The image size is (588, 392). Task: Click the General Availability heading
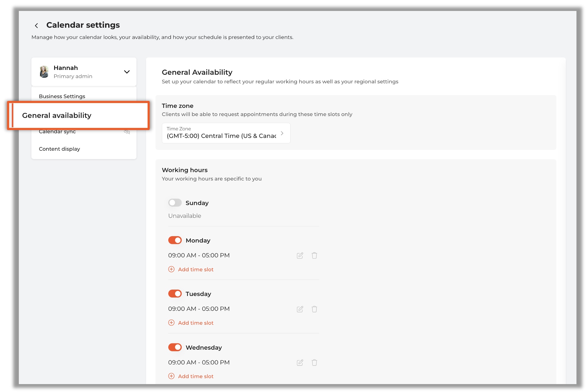197,72
